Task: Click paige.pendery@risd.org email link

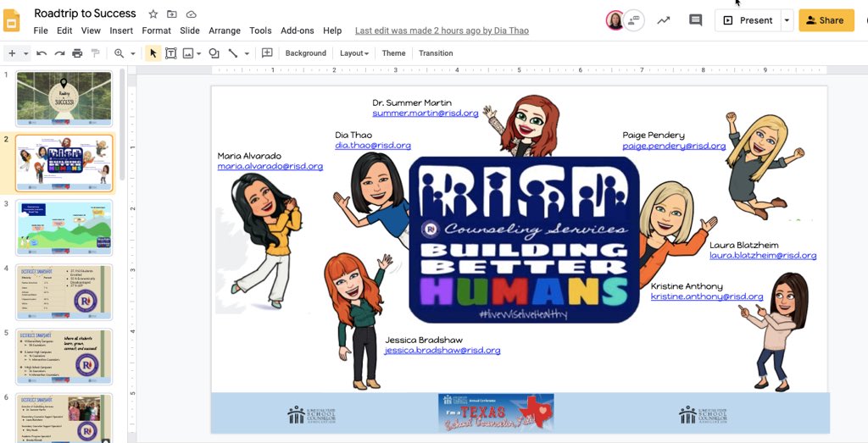Action: (674, 146)
